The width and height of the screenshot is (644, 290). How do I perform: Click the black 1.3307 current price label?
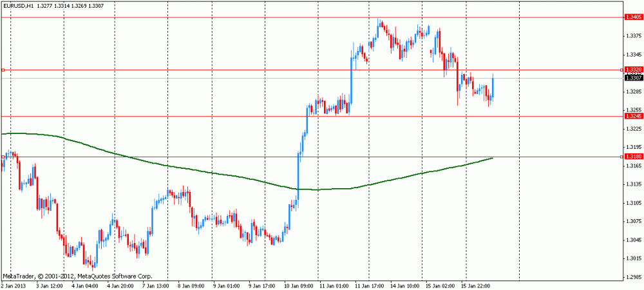[x=633, y=78]
